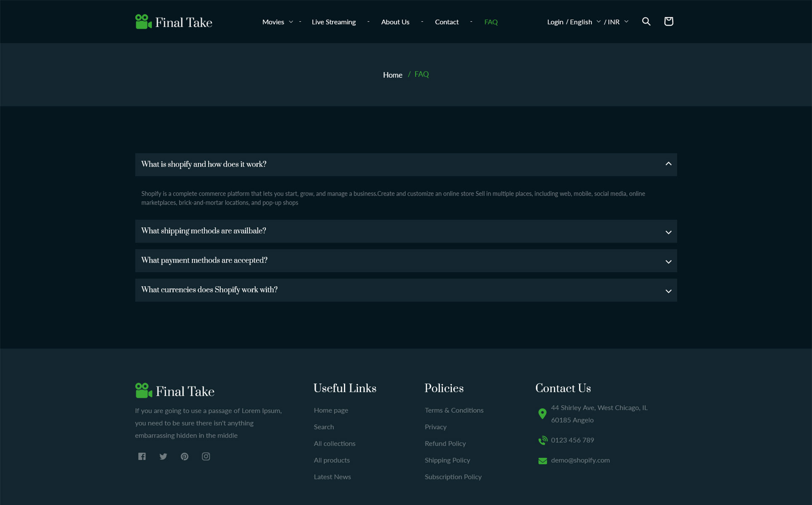The image size is (812, 505).
Task: Open the Refund Policy footer link
Action: [x=445, y=444]
